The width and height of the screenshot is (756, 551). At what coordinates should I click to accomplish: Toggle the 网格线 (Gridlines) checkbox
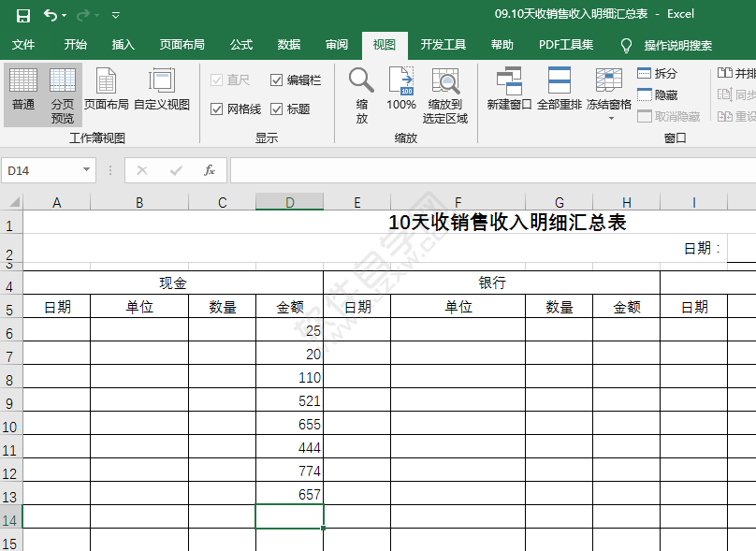[x=223, y=106]
